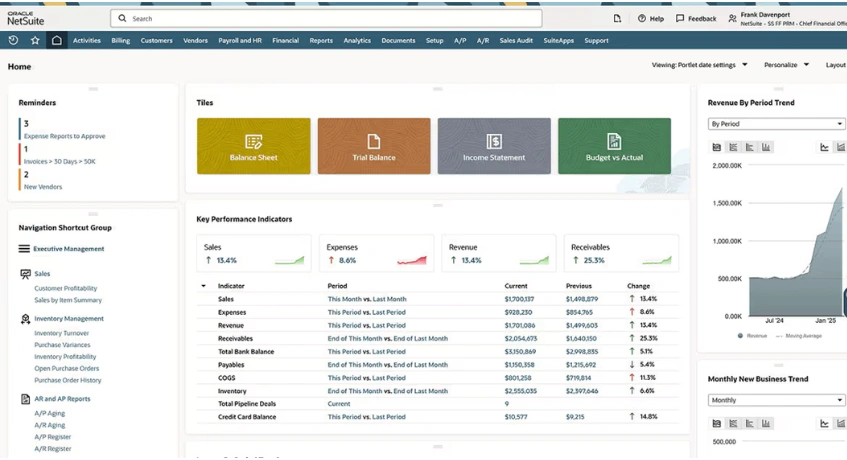Select first chart icon in Monthly New Business
The width and height of the screenshot is (847, 460).
pyautogui.click(x=717, y=423)
